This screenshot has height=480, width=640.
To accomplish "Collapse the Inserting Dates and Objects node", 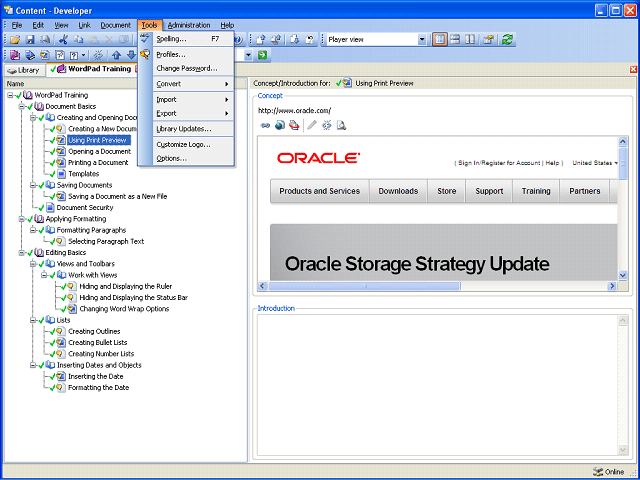I will 33,365.
